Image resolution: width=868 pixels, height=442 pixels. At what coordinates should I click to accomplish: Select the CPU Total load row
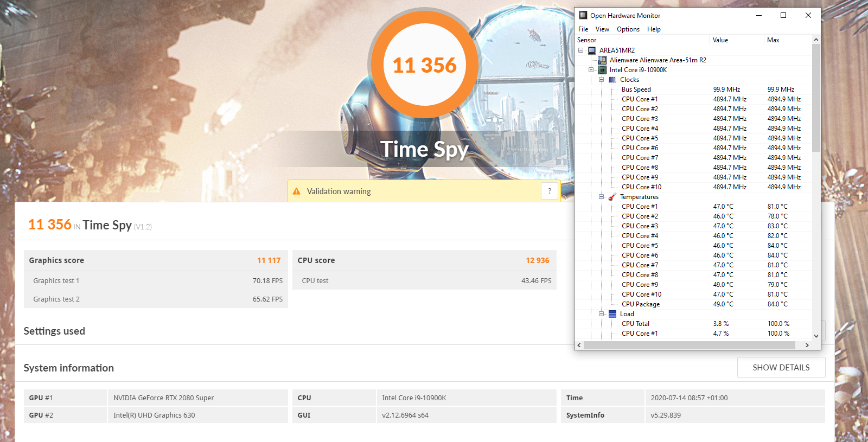coord(693,324)
